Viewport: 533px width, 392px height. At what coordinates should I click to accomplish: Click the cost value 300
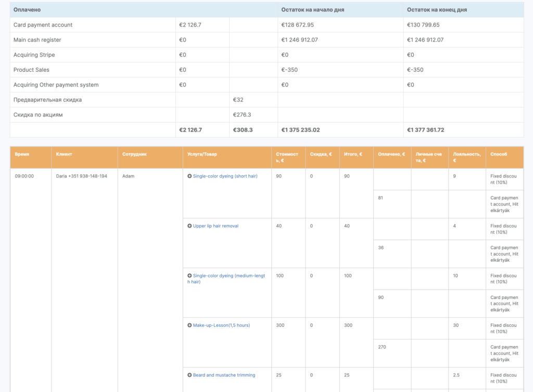(x=280, y=325)
